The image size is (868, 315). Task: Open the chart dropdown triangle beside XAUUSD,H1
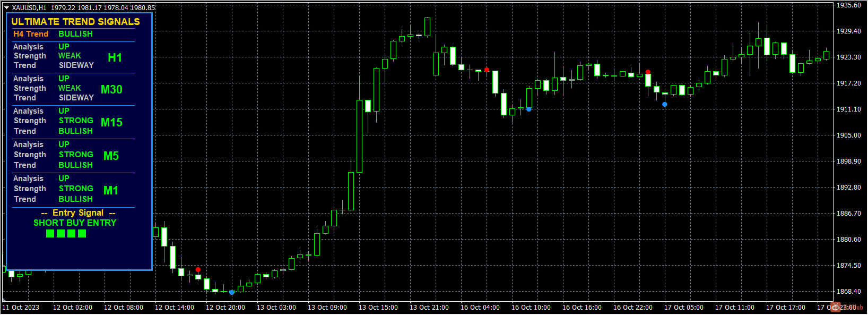point(6,8)
